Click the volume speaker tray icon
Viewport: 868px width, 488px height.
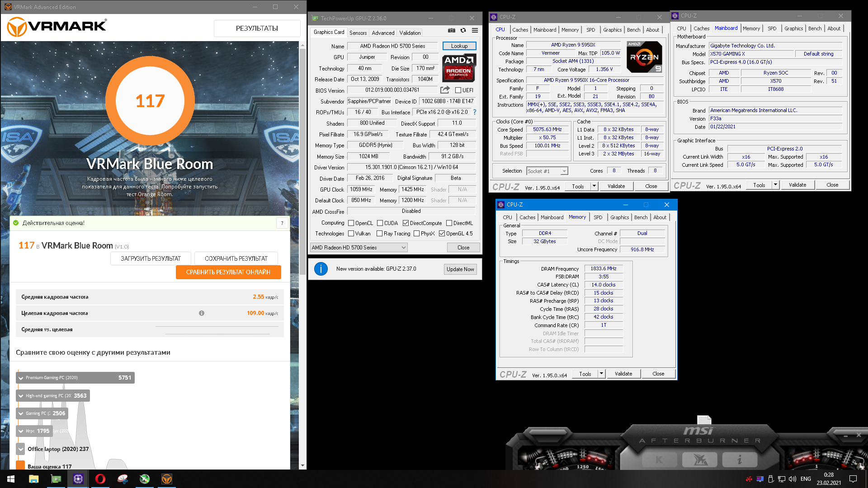tap(793, 479)
